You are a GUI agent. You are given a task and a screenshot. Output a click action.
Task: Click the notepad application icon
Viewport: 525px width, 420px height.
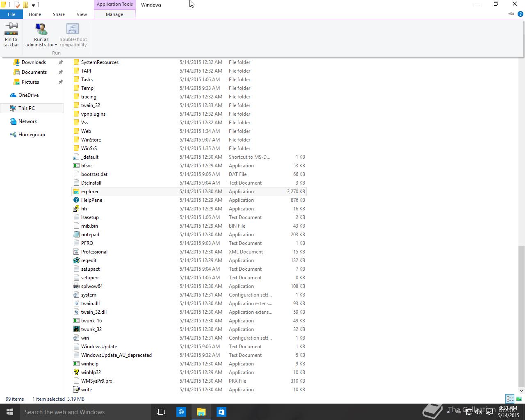click(76, 235)
